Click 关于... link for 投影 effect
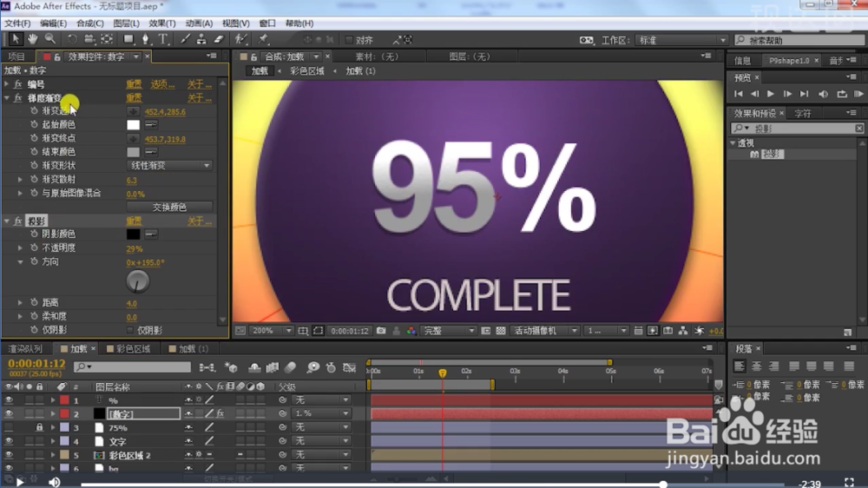This screenshot has height=488, width=868. (x=200, y=221)
